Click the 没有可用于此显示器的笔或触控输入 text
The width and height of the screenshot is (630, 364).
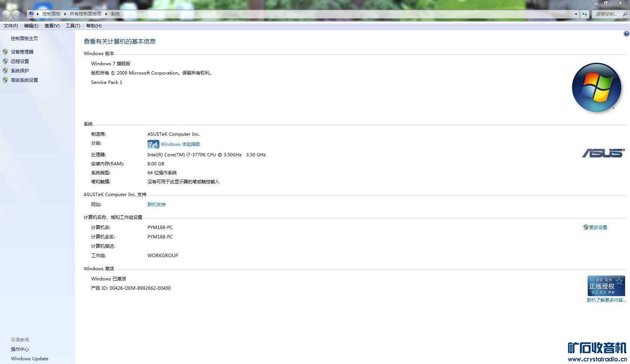click(183, 182)
